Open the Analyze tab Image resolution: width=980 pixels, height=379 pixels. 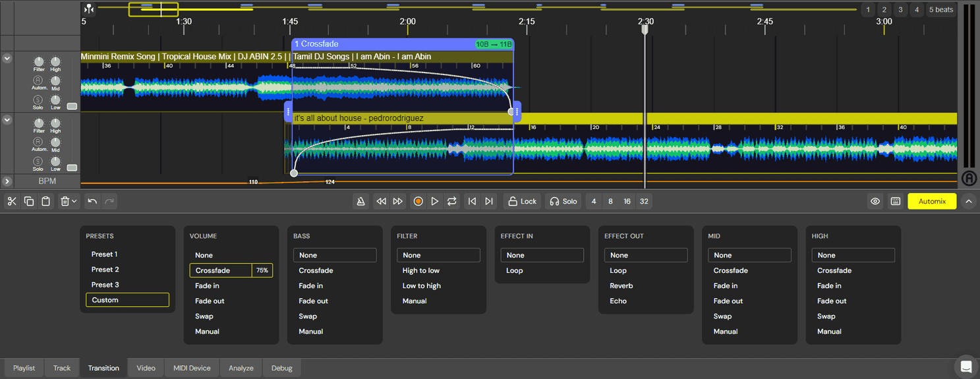[x=241, y=368]
